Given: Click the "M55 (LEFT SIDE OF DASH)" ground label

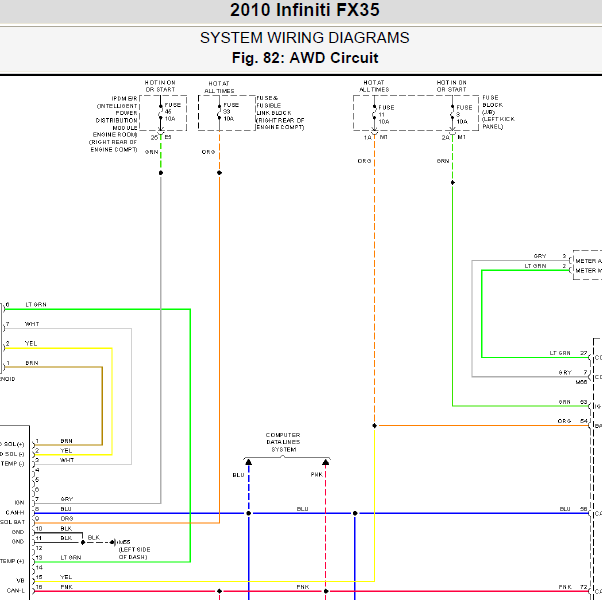Looking at the screenshot, I should 134,550.
